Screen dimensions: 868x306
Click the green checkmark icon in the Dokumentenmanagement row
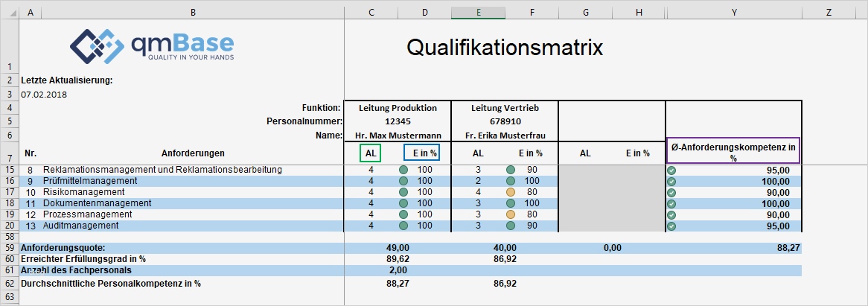[x=671, y=203]
